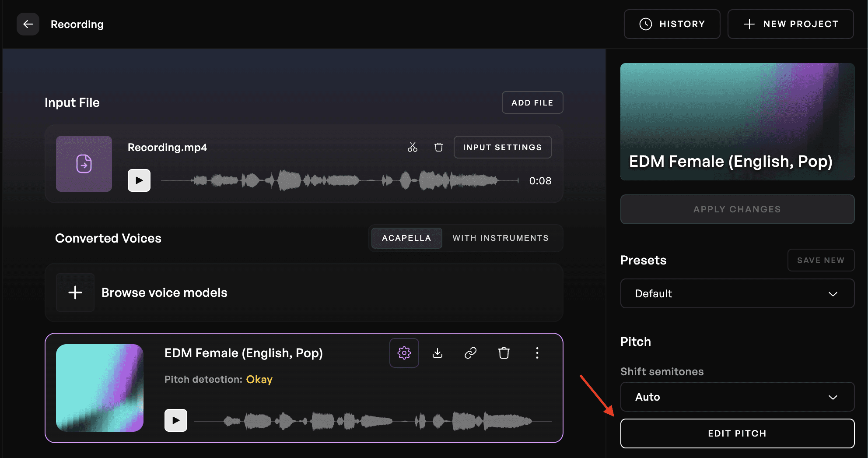Expand the Default presets dropdown

pyautogui.click(x=738, y=293)
